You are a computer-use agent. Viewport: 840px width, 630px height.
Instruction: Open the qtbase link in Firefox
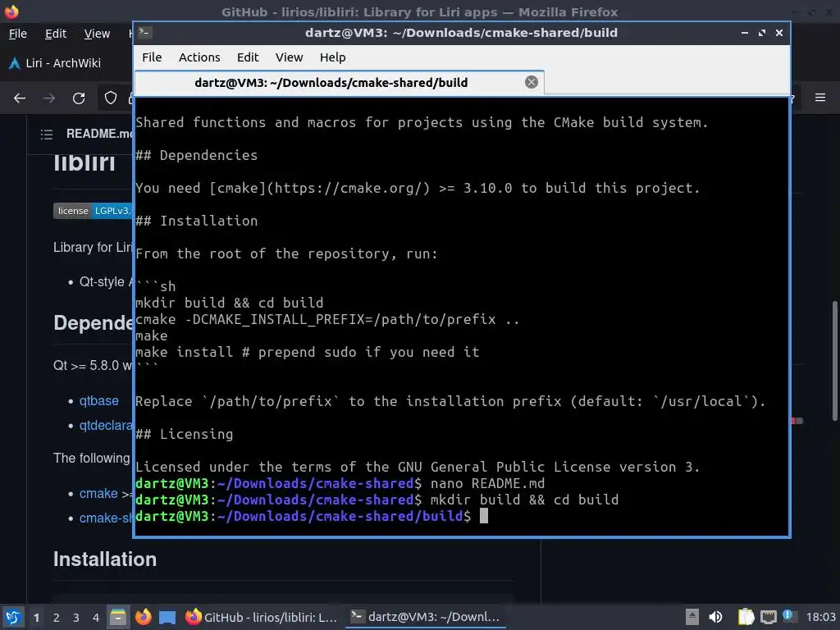(98, 400)
